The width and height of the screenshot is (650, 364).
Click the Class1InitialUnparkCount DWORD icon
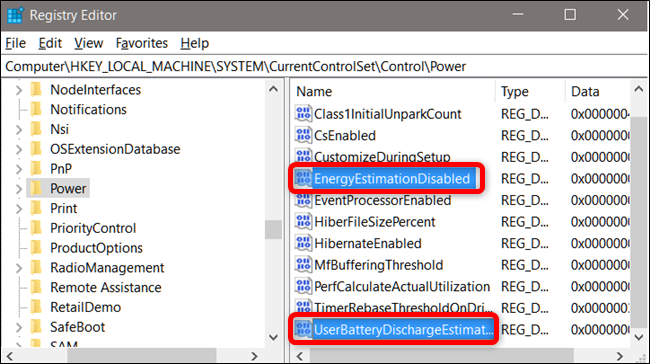[x=303, y=113]
